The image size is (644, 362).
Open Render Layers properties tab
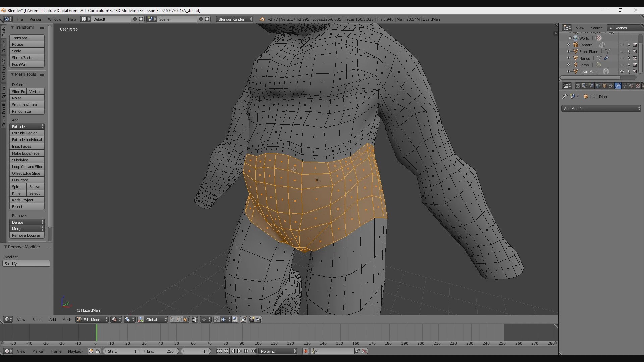point(584,86)
